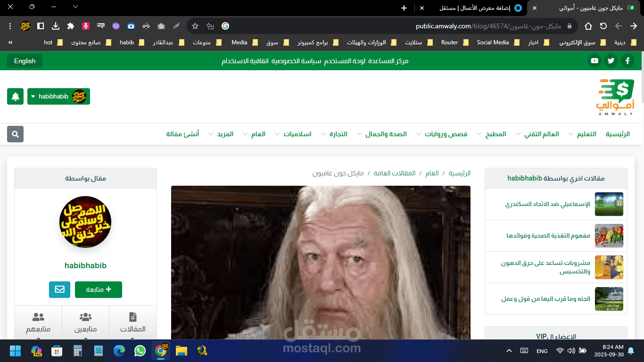The image size is (644, 362).
Task: Open the Twitter icon in the green bar
Action: pos(611,61)
